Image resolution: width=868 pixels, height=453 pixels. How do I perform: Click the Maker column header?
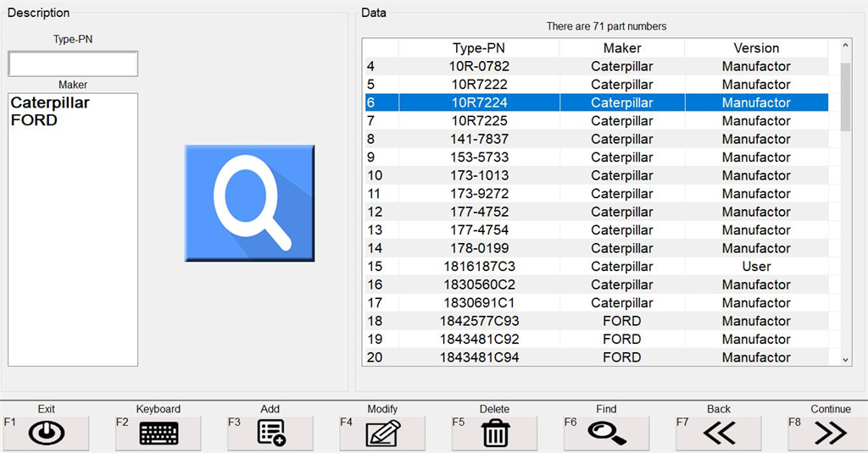click(x=621, y=48)
